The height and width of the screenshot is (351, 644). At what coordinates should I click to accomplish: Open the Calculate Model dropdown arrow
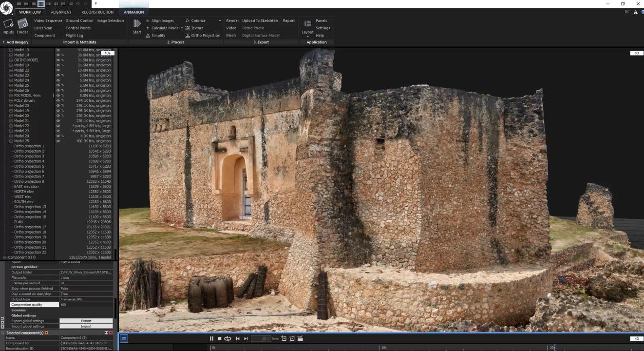182,28
